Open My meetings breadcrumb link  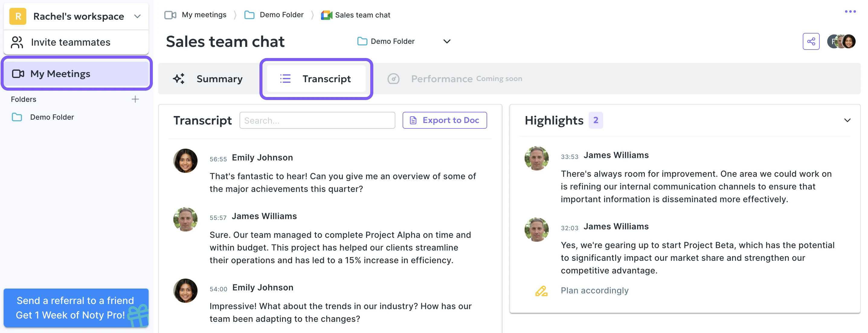[204, 15]
